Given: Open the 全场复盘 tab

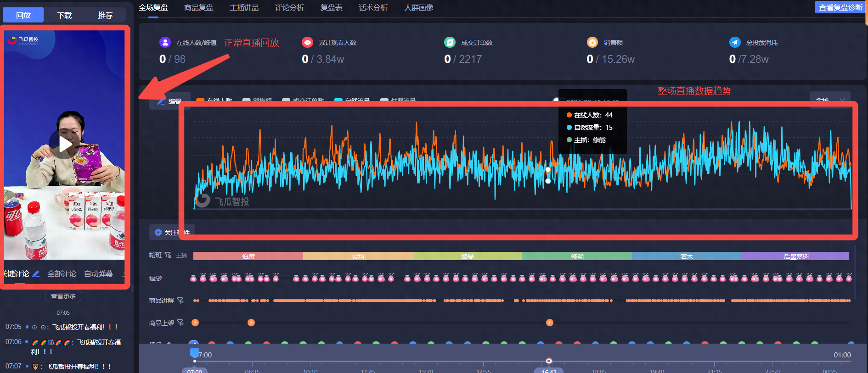Looking at the screenshot, I should tap(153, 8).
